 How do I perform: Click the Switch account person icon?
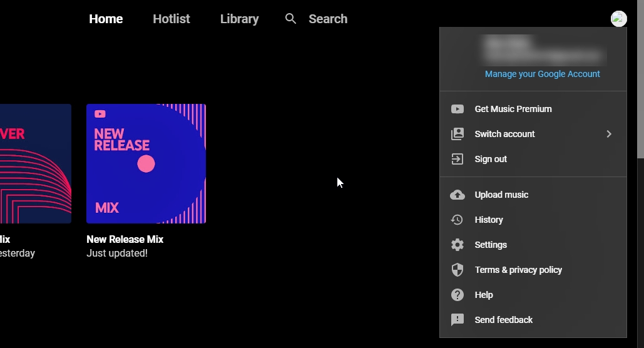(457, 134)
